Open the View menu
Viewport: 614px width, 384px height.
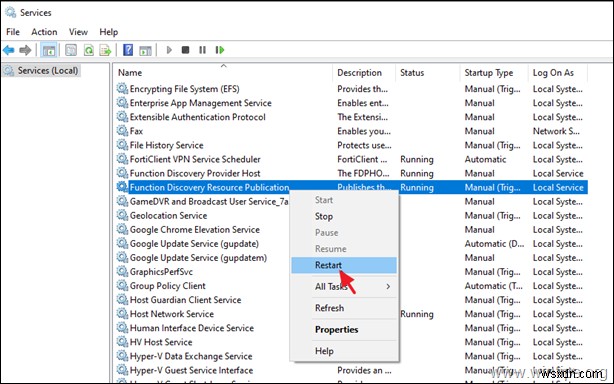(78, 32)
